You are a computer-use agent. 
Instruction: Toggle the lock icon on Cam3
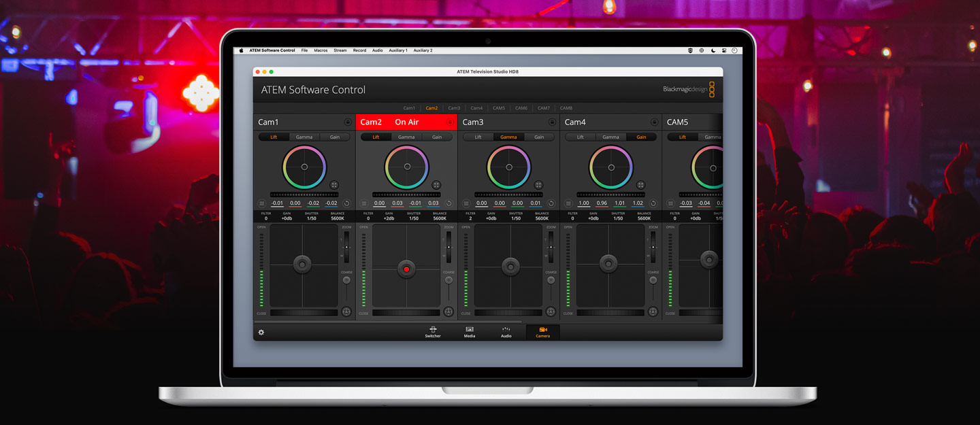pyautogui.click(x=552, y=122)
